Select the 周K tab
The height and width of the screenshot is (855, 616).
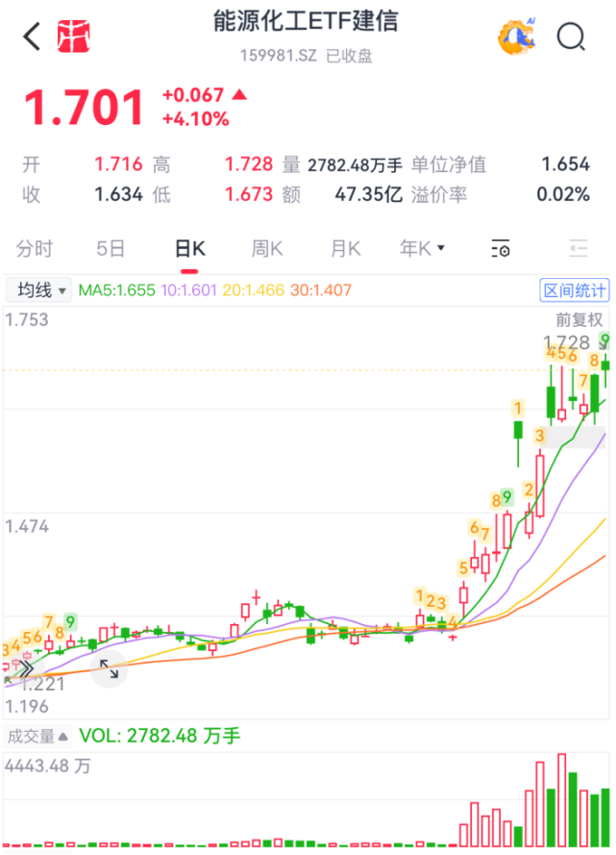pyautogui.click(x=267, y=249)
